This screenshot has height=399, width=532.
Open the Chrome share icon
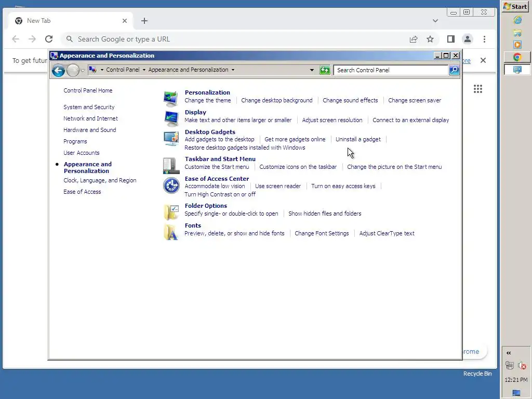tap(413, 39)
